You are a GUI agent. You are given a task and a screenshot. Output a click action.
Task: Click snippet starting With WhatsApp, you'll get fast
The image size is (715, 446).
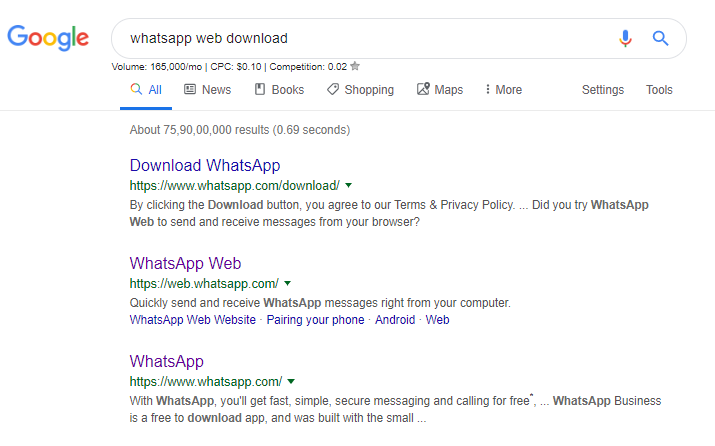pyautogui.click(x=395, y=409)
